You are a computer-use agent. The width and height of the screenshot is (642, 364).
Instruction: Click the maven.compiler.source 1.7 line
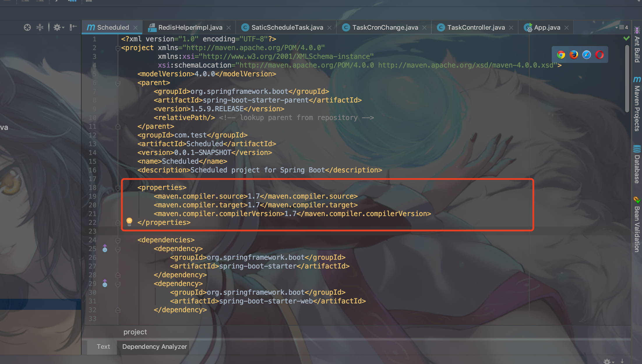click(x=256, y=196)
